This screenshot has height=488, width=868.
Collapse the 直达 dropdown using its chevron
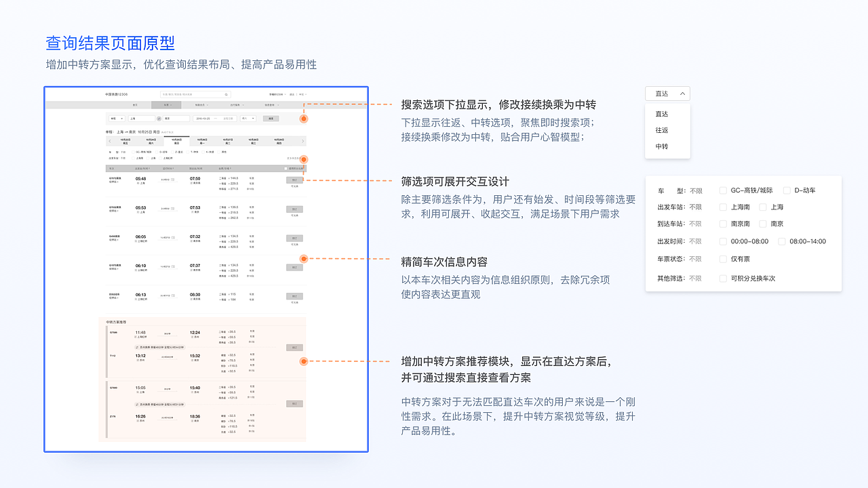click(x=684, y=93)
